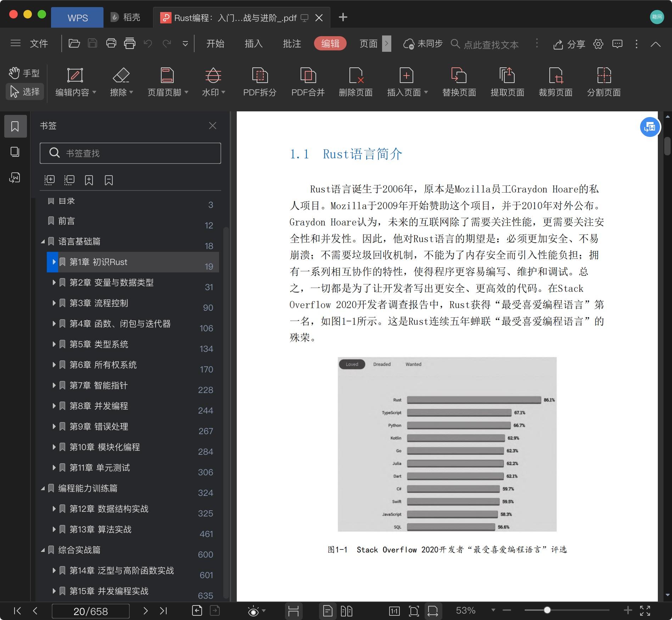Open the comments feedback icon
This screenshot has width=672, height=620.
click(617, 44)
